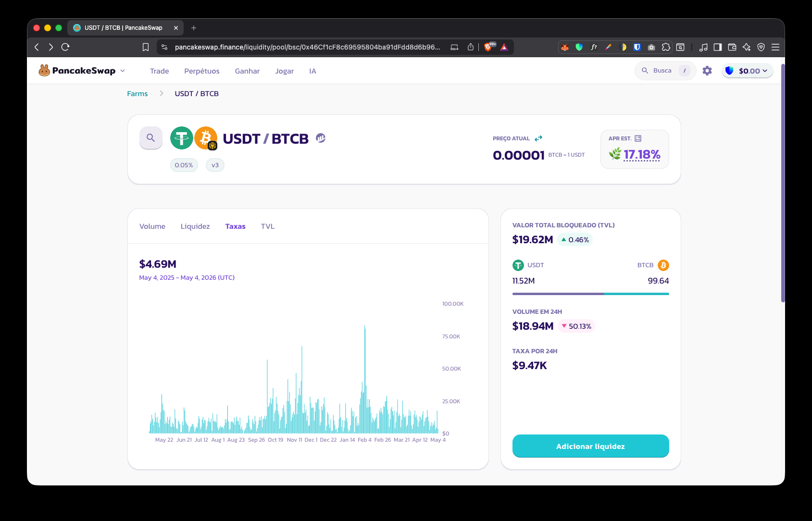Screen dimensions: 812x521
Task: Open the camera screenshot extension
Action: (651, 47)
